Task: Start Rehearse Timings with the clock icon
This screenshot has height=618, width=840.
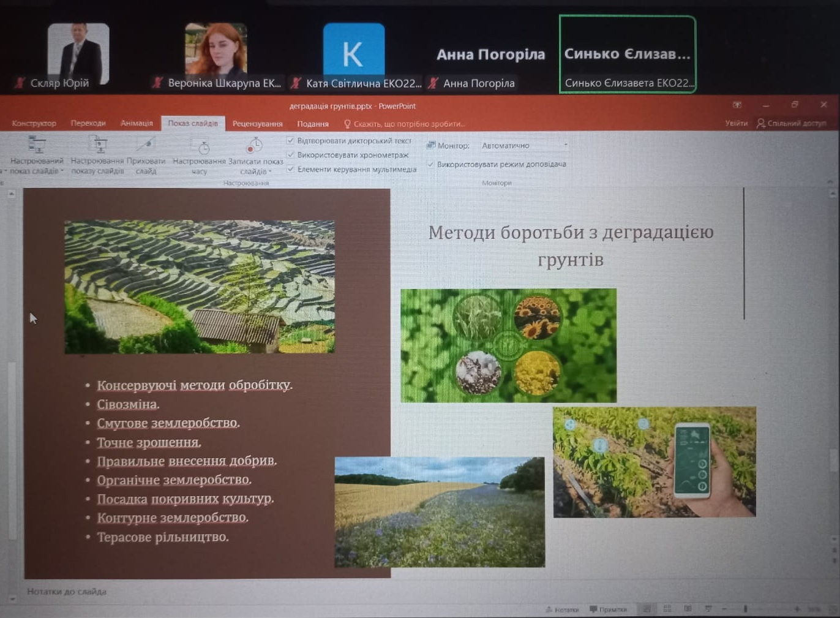Action: (x=200, y=146)
